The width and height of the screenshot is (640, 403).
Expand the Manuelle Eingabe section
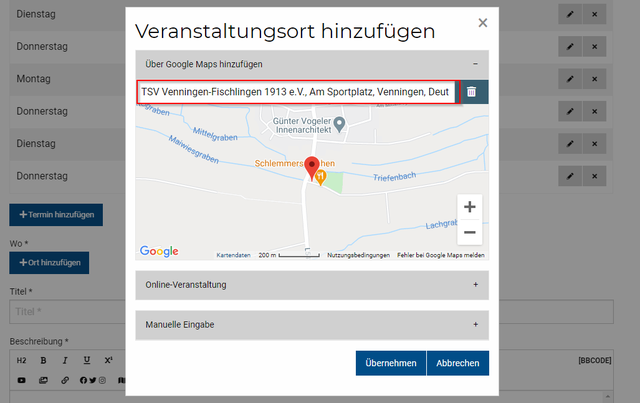pyautogui.click(x=312, y=325)
